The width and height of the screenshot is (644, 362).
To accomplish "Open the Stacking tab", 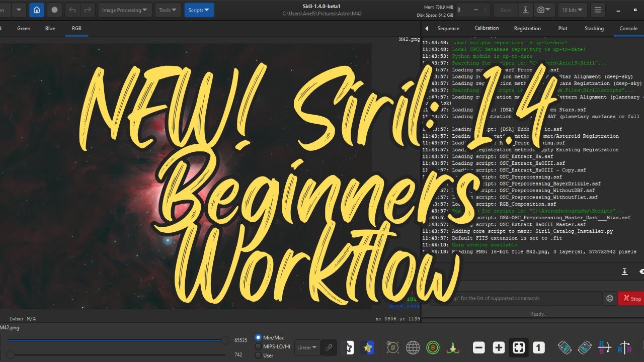I will 594,29.
